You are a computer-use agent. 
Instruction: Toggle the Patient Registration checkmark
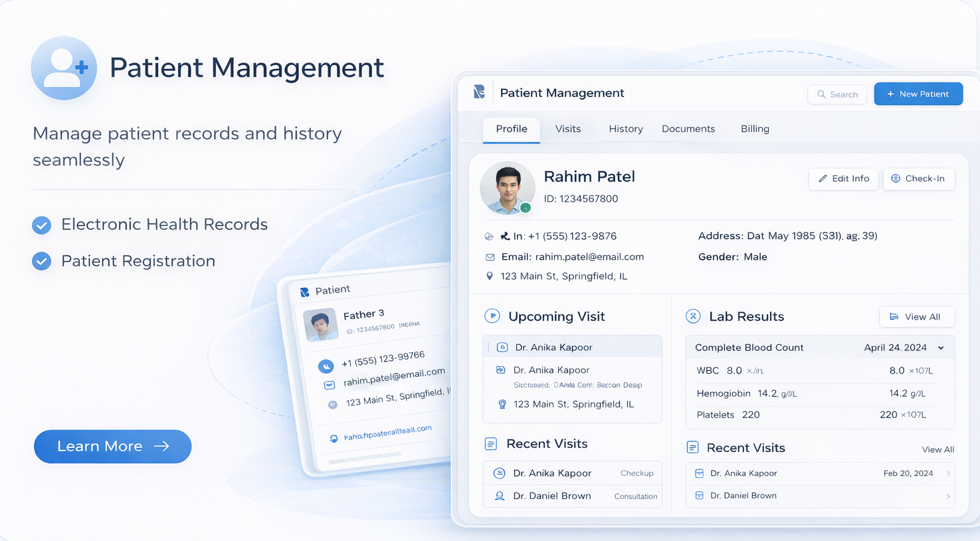[42, 261]
